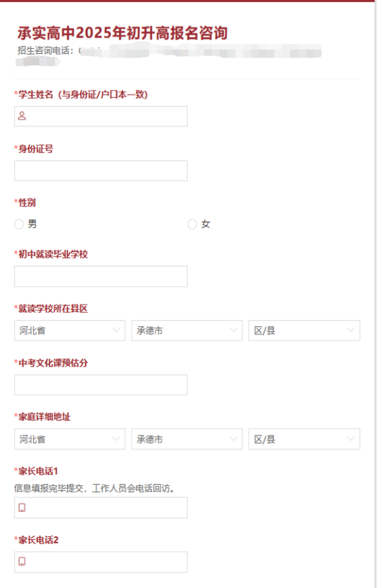Click the phone icon in 家长电话1 field
The image size is (377, 588).
(22, 508)
